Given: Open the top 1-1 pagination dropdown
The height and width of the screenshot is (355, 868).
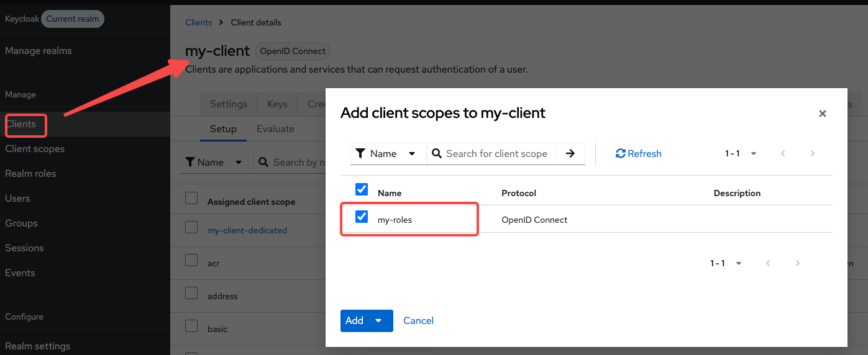Looking at the screenshot, I should click(x=741, y=154).
